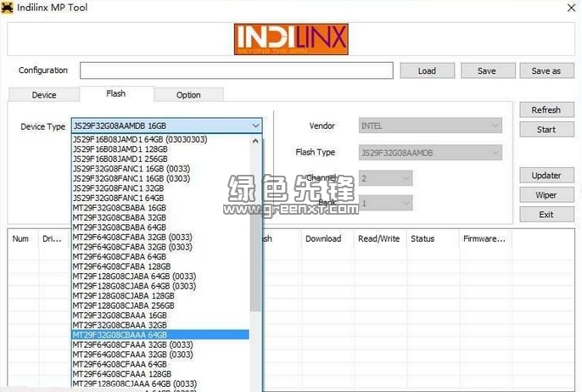The height and width of the screenshot is (392, 582).
Task: Select MT29F32G08CBABA 64GB option
Action: [160, 227]
